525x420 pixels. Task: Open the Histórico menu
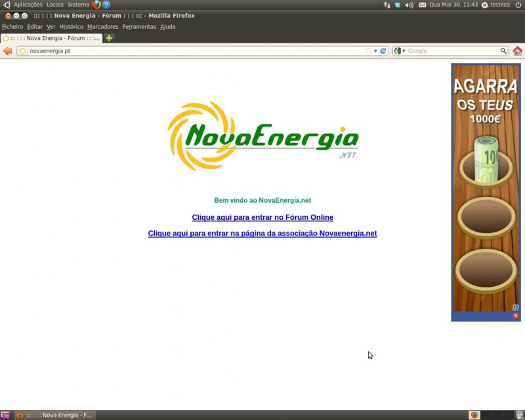[72, 27]
